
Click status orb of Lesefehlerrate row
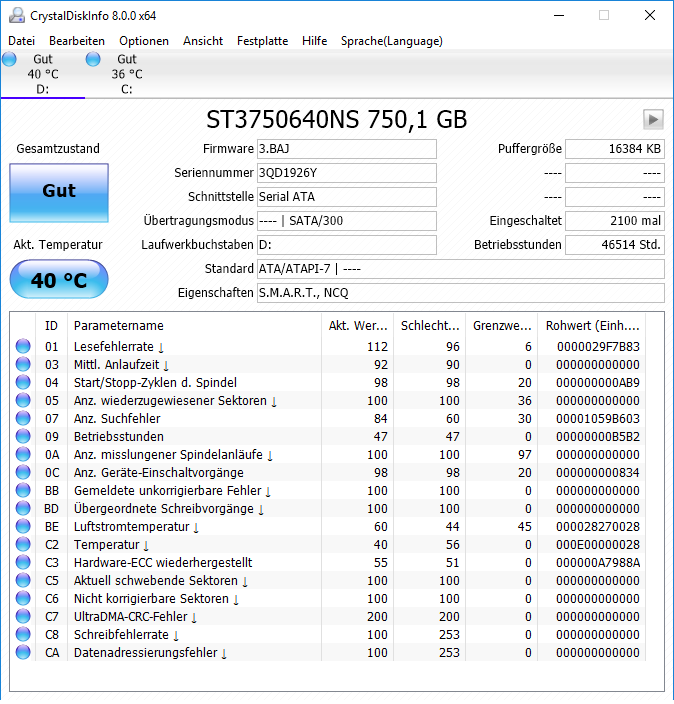23,346
